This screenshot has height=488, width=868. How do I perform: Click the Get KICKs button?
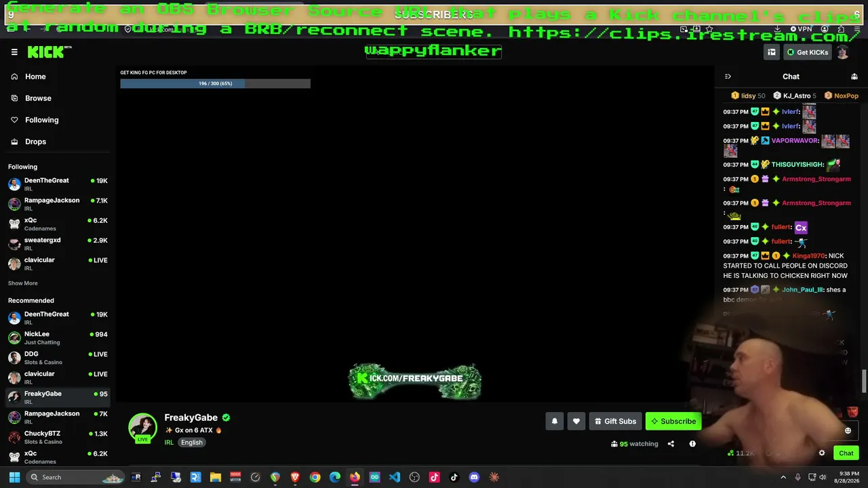pyautogui.click(x=807, y=52)
